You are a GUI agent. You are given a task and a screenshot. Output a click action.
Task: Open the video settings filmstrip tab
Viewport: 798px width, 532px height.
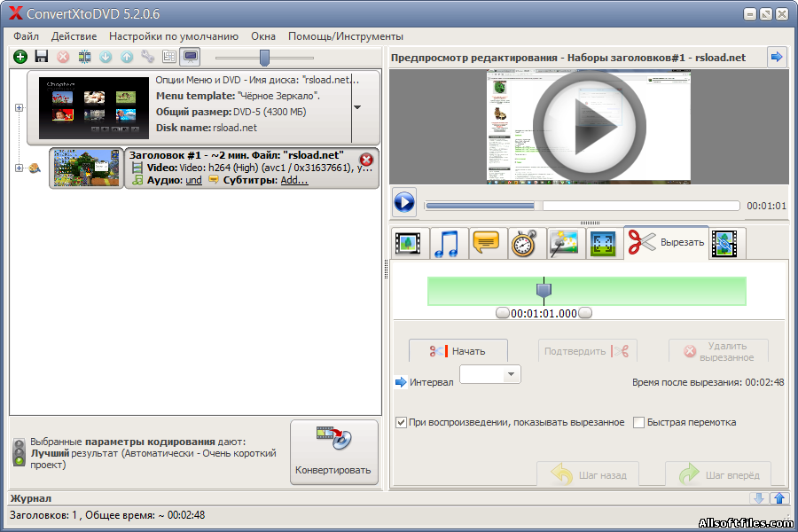408,243
